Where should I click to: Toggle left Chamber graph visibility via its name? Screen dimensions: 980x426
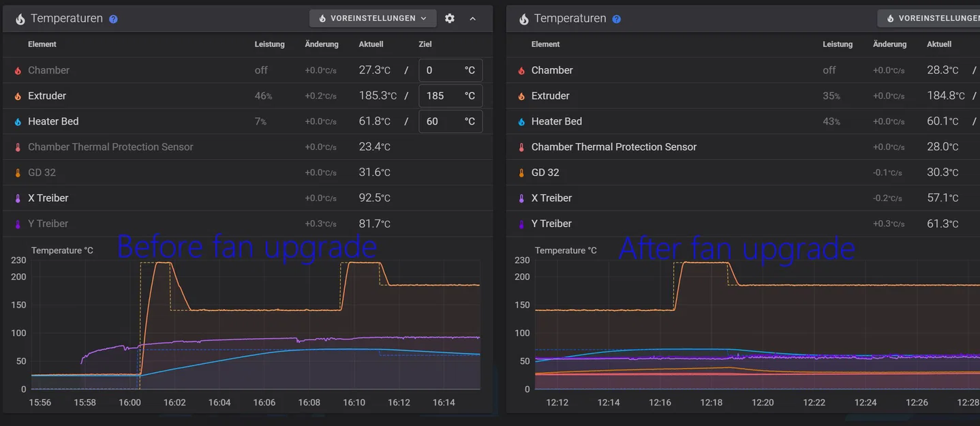click(48, 70)
